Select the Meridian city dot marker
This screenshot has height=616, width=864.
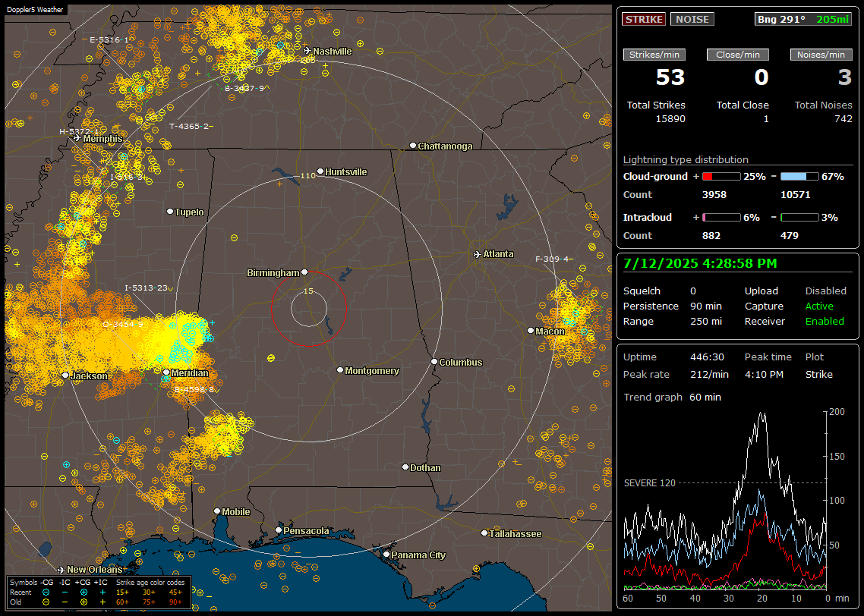[x=166, y=372]
